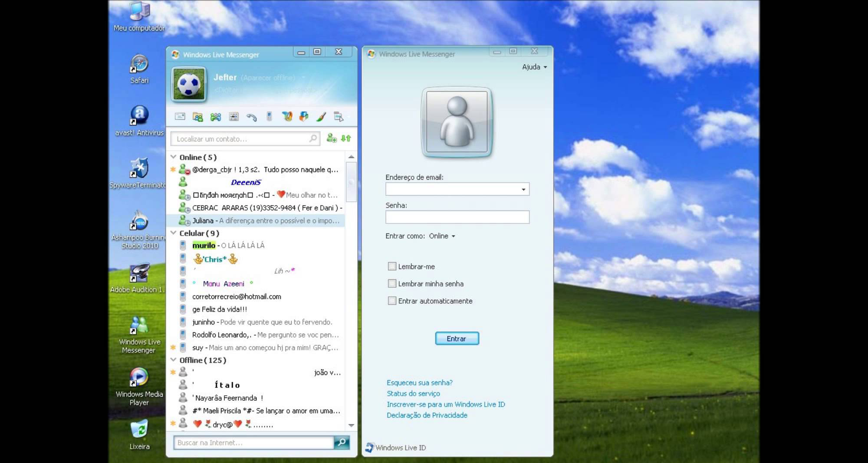This screenshot has width=868, height=463.
Task: Click the phone call handset icon
Action: point(251,117)
